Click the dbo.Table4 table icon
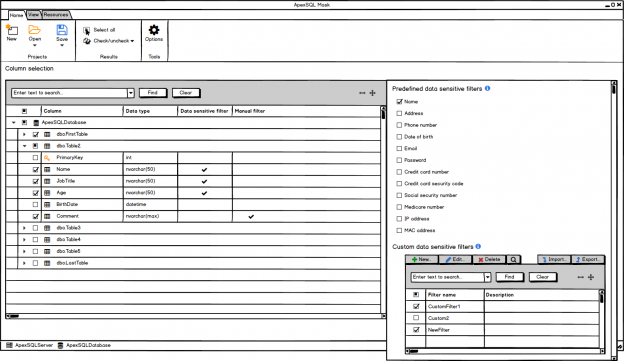This screenshot has height=361, width=624. [47, 240]
